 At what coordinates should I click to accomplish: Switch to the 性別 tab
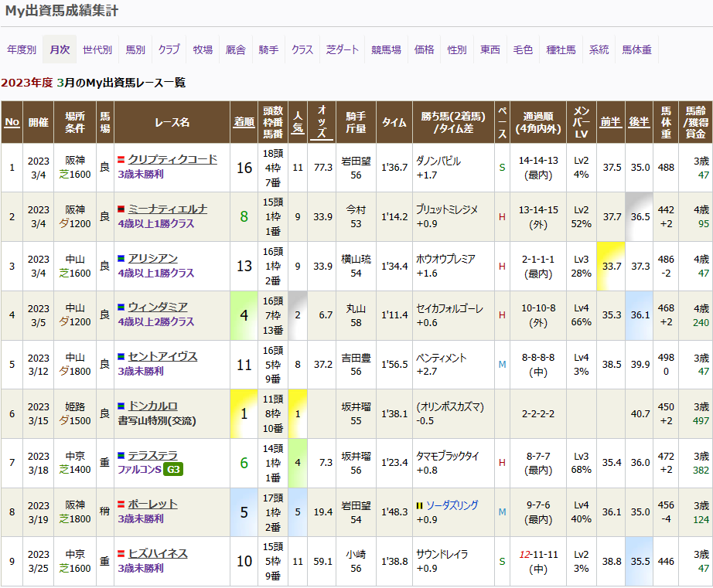coord(457,49)
